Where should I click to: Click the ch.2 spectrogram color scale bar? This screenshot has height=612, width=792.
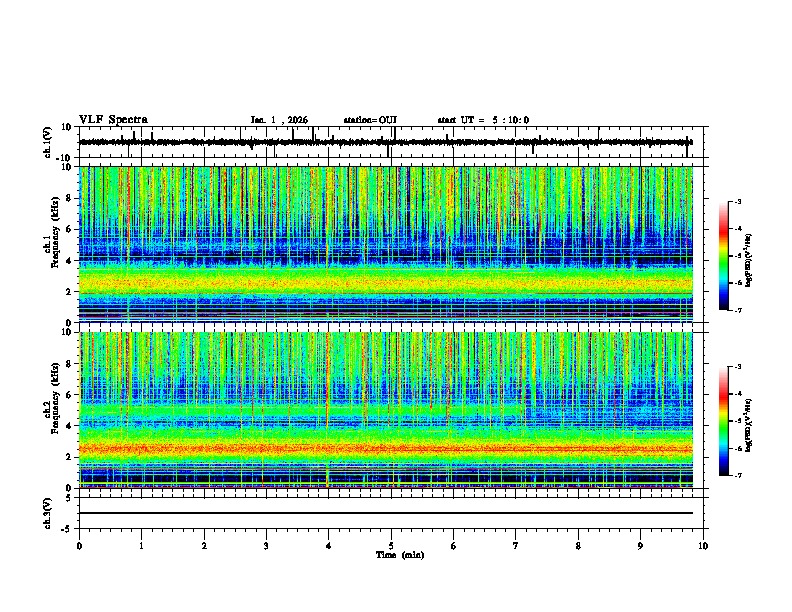coord(723,421)
